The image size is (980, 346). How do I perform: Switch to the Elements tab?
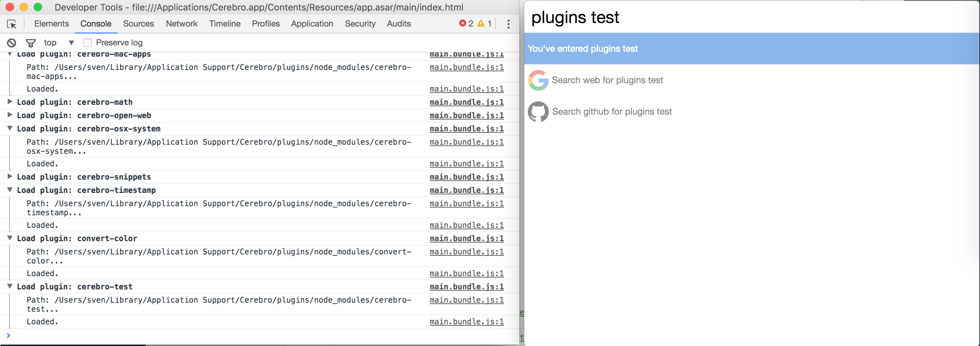point(51,23)
